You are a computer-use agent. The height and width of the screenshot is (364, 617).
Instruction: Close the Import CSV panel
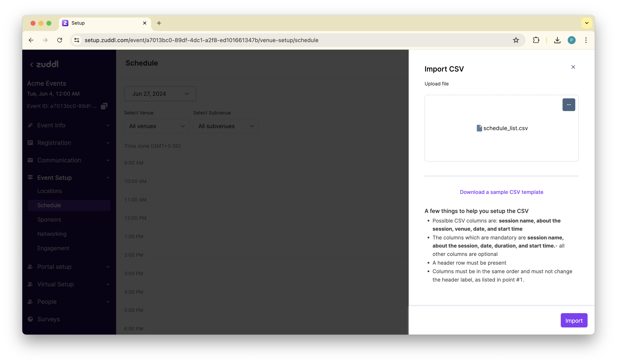(573, 67)
